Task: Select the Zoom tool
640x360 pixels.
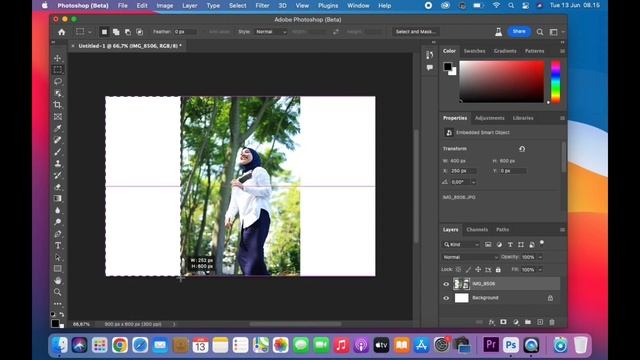Action: click(58, 292)
